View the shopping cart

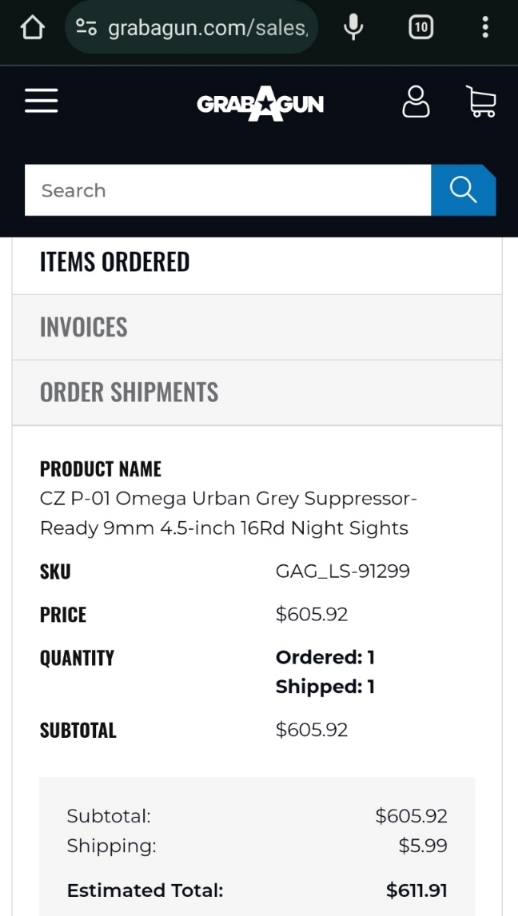pos(481,102)
